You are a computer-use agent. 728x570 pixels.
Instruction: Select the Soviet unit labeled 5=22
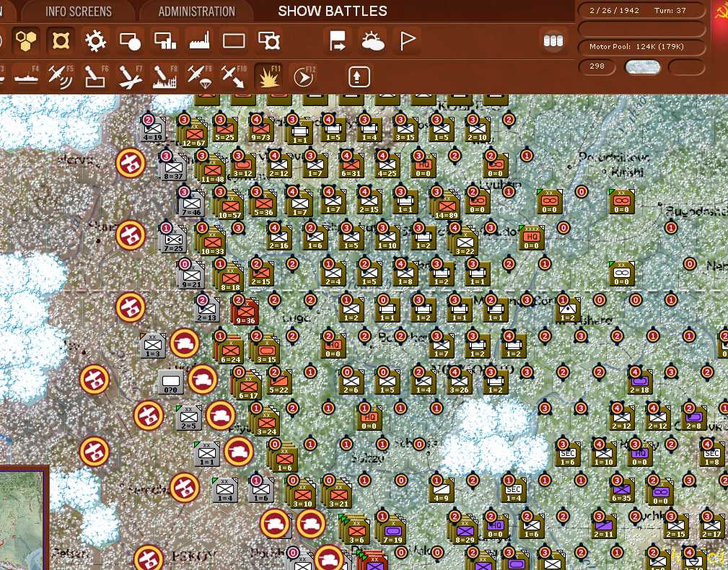coord(279,383)
